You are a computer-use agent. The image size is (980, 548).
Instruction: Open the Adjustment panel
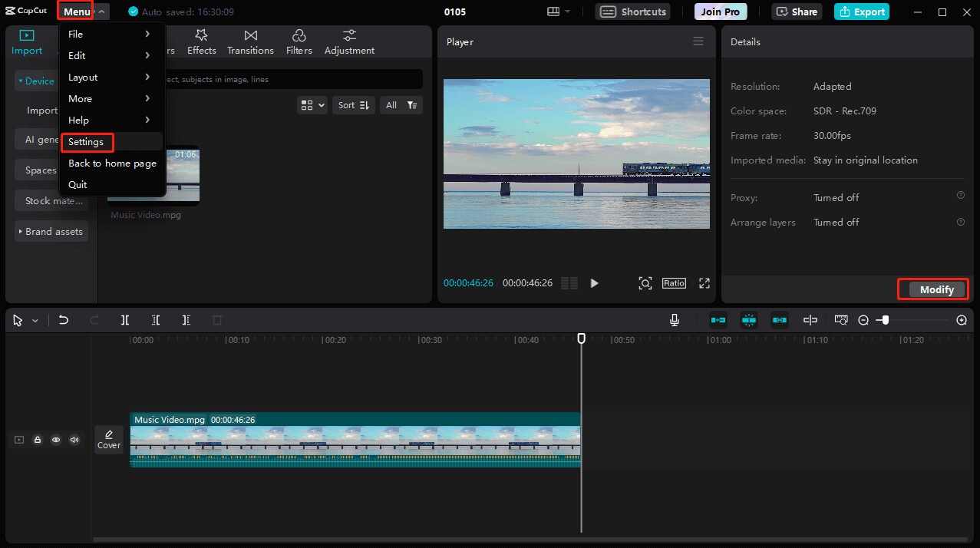point(349,41)
